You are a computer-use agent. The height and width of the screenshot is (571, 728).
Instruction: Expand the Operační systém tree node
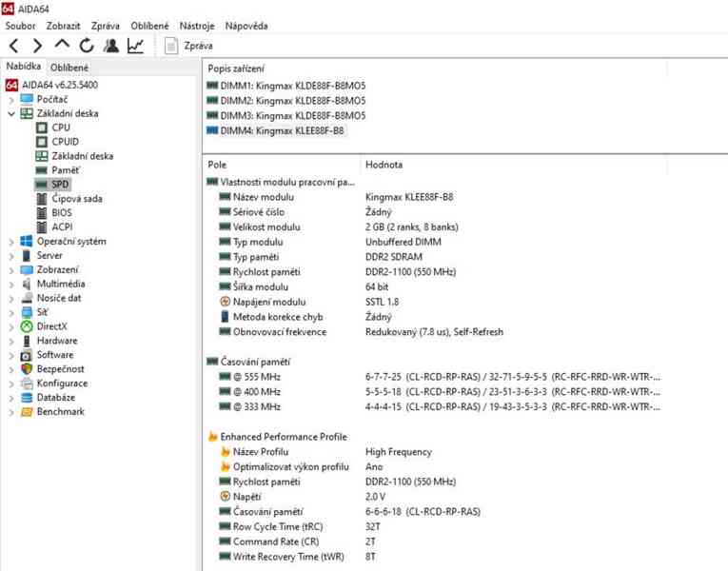(11, 242)
